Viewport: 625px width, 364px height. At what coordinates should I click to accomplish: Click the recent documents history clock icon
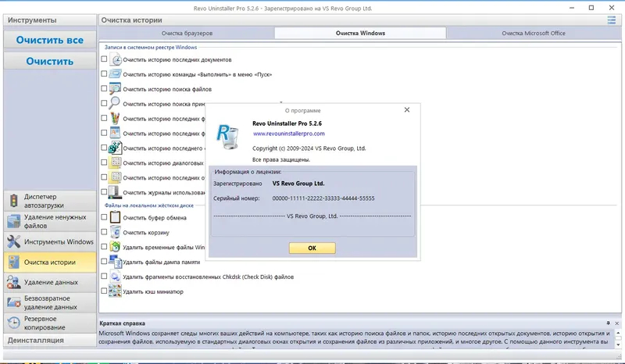(x=115, y=59)
